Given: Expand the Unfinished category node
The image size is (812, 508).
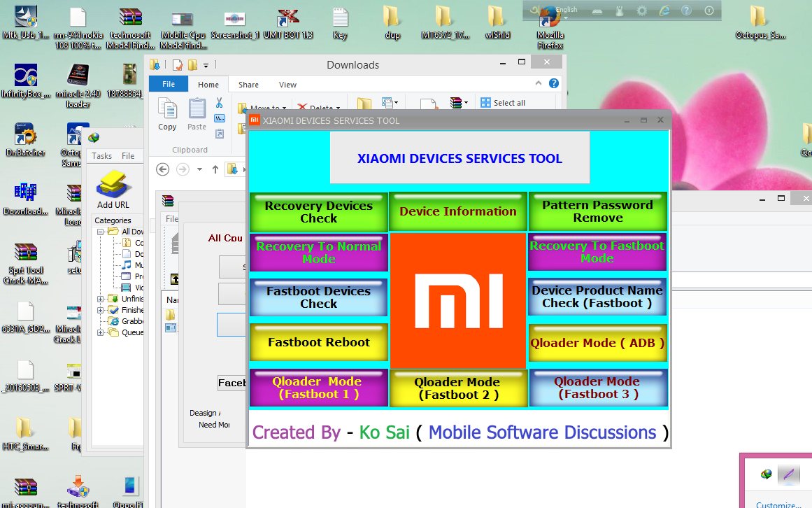Looking at the screenshot, I should click(101, 299).
